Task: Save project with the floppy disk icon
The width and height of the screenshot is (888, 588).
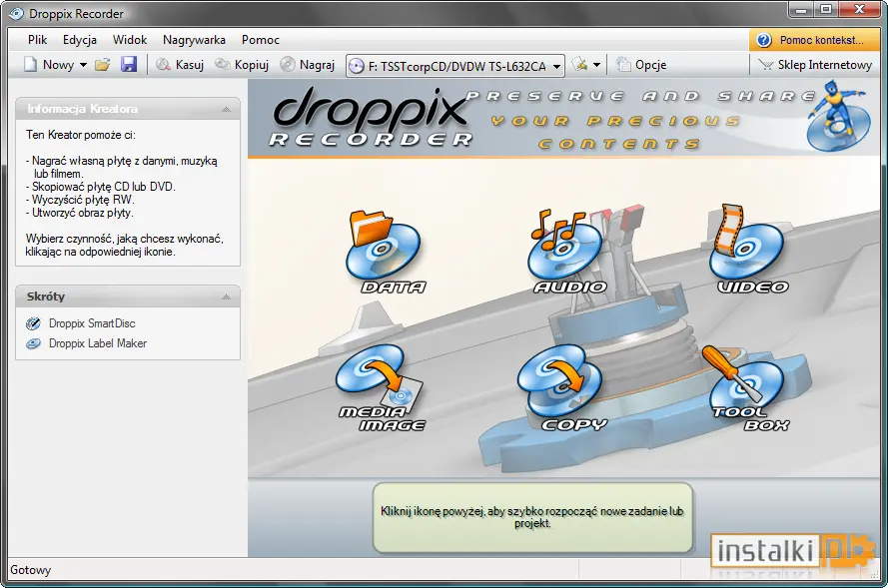Action: click(x=129, y=65)
